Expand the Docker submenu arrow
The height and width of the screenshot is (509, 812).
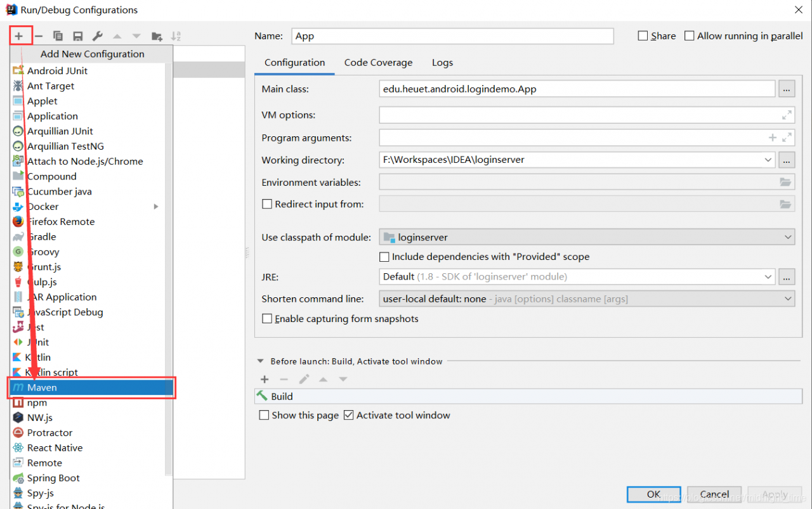point(156,207)
